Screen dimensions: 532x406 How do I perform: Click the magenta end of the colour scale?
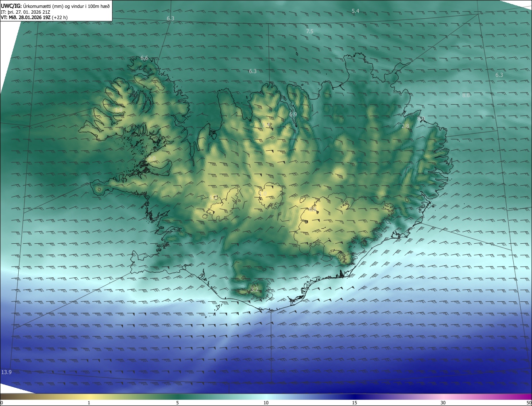pyautogui.click(x=526, y=396)
